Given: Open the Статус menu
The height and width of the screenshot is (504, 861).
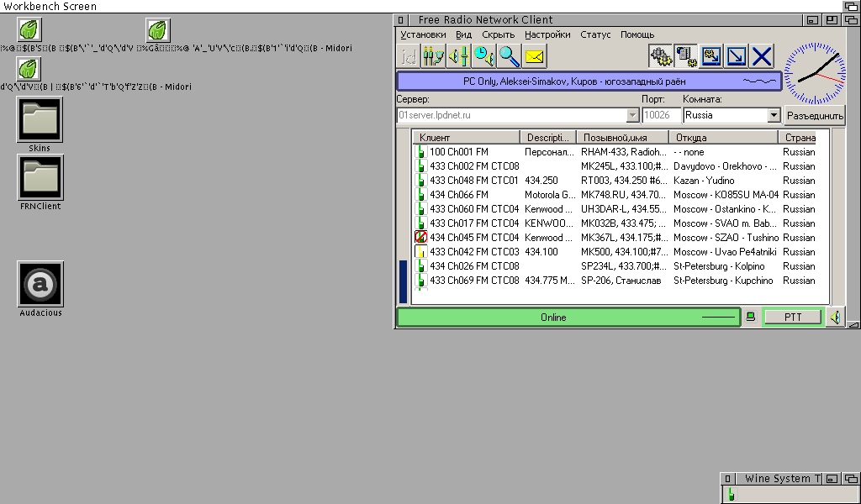Looking at the screenshot, I should 595,34.
